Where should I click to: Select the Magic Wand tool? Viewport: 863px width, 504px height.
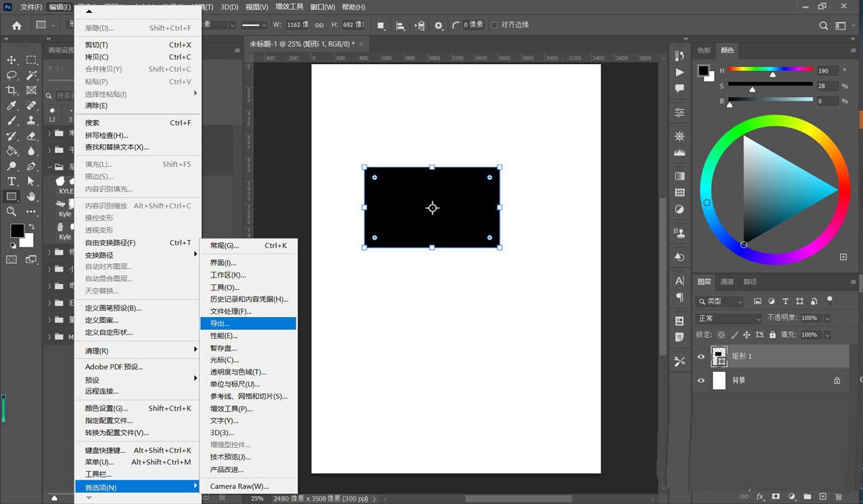tap(32, 75)
